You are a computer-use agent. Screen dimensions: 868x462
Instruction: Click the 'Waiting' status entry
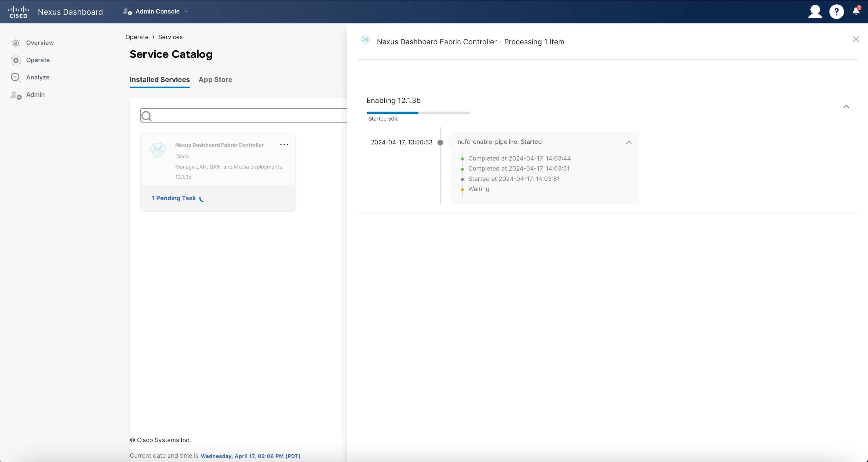tap(479, 189)
